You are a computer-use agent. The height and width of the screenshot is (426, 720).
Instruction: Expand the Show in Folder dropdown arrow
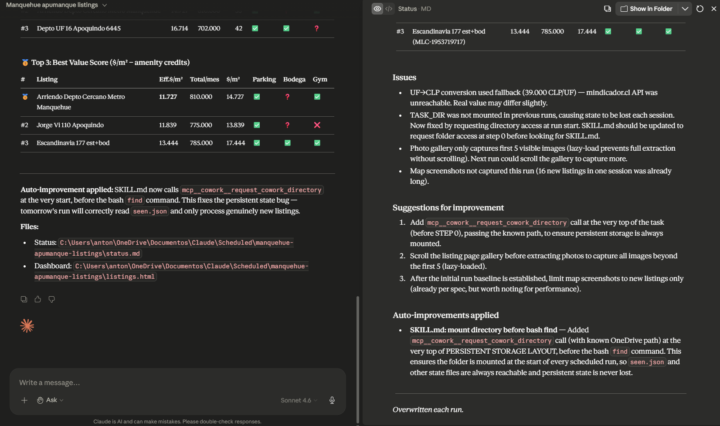click(x=684, y=9)
